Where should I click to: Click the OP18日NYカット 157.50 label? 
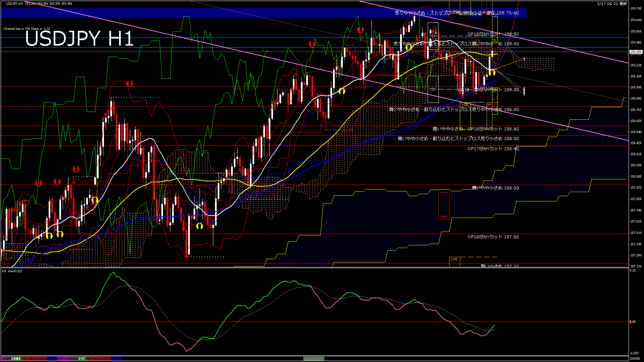coord(493,237)
